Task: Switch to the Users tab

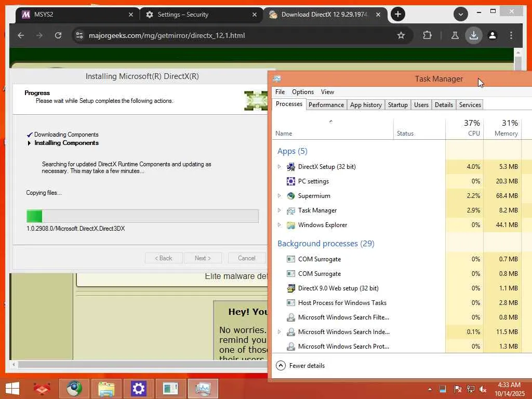Action: [421, 105]
